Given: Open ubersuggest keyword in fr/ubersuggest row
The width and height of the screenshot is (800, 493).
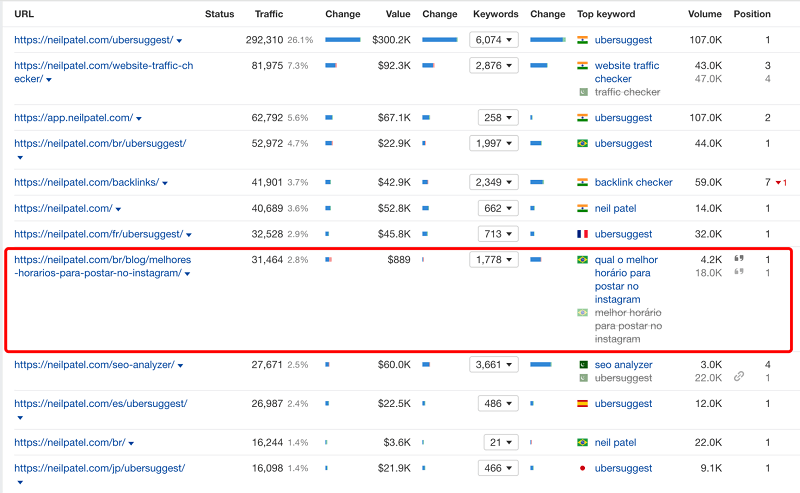Looking at the screenshot, I should (x=623, y=234).
